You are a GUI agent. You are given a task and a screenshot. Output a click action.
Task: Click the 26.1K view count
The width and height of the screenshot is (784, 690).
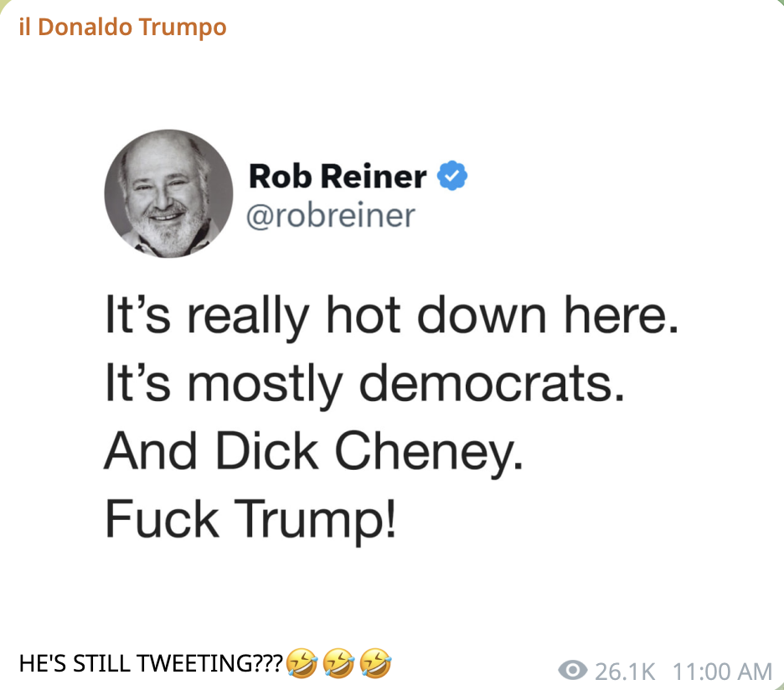coord(625,671)
